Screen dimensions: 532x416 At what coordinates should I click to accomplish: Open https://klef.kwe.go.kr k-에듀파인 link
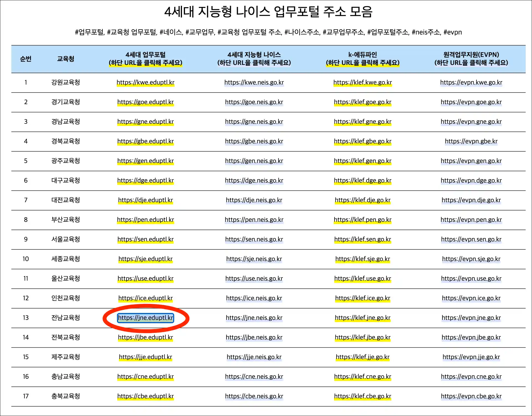[363, 82]
